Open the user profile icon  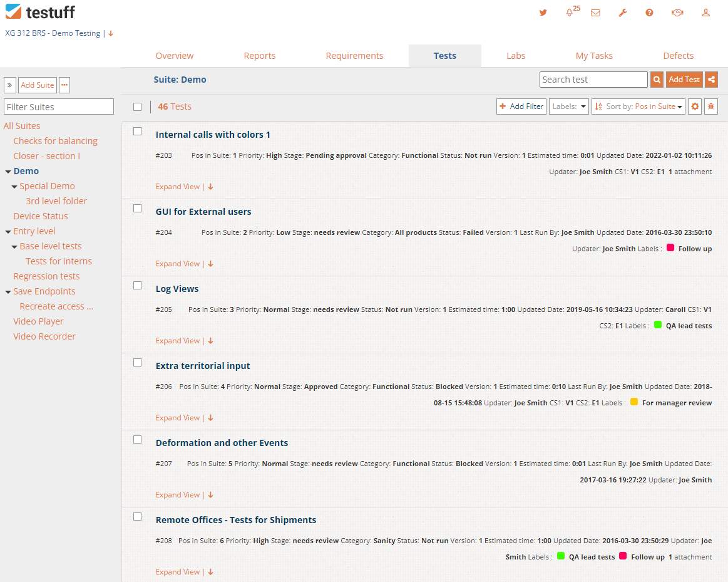pos(705,13)
